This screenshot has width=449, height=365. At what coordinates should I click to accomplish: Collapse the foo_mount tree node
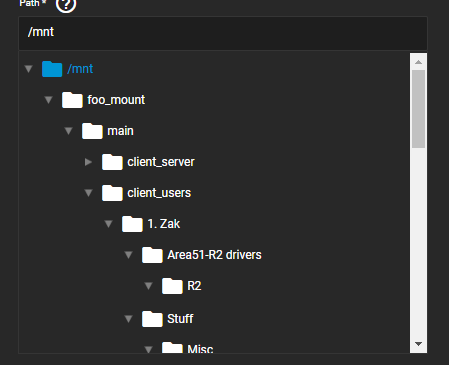coord(49,100)
